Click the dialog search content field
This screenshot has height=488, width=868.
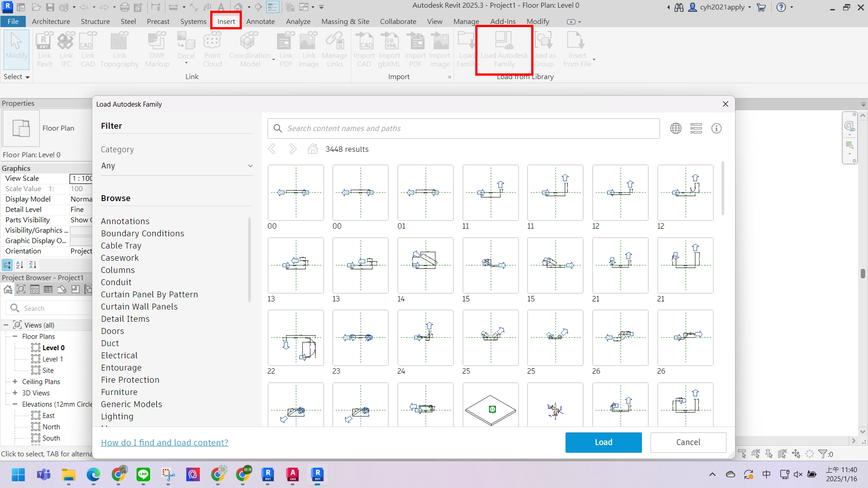click(463, 128)
